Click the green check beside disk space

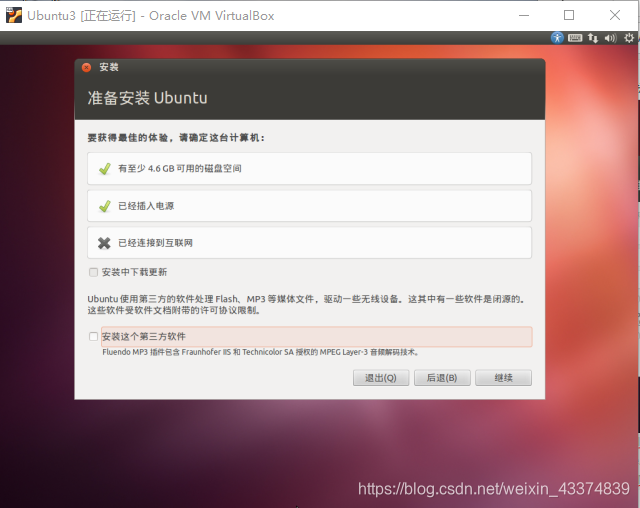coord(105,169)
